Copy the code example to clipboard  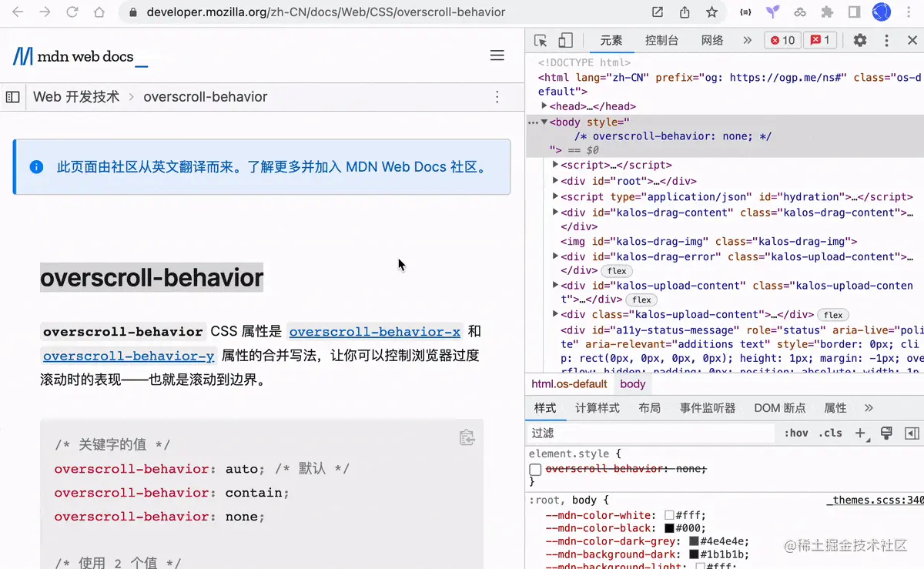tap(467, 437)
